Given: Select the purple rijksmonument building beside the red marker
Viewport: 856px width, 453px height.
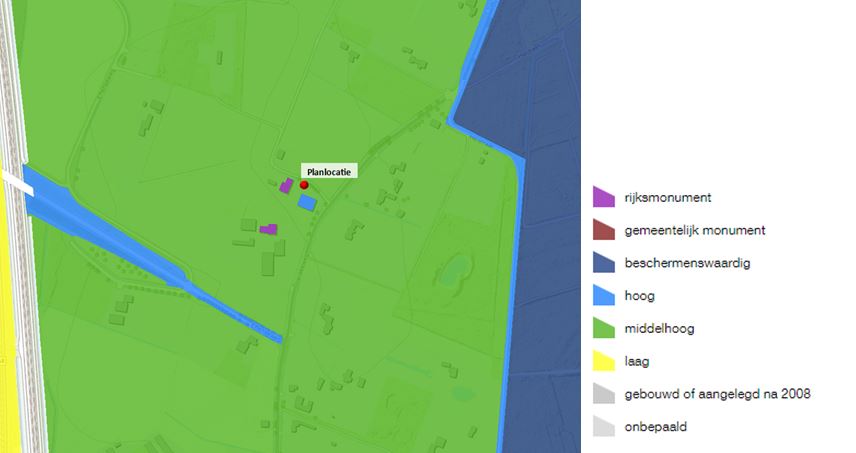Looking at the screenshot, I should coord(287,186).
